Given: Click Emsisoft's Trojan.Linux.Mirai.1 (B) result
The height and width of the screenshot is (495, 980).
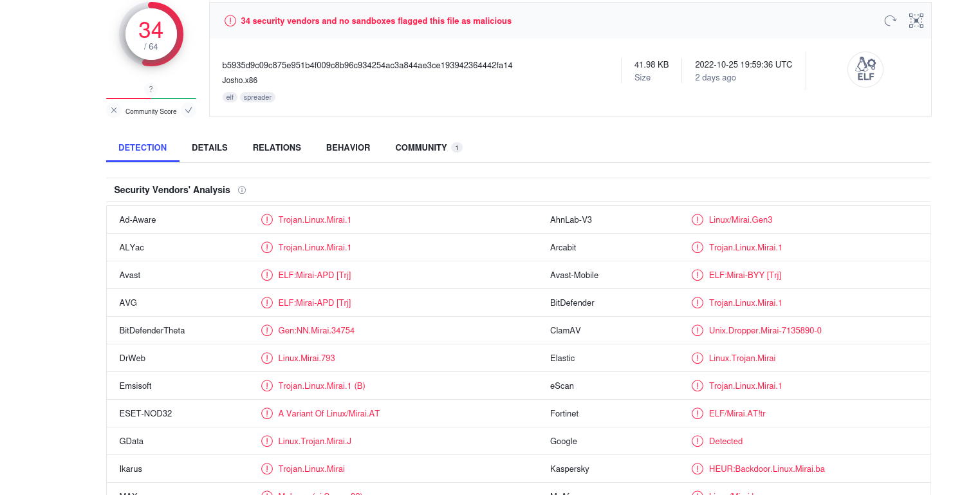Looking at the screenshot, I should tap(322, 386).
